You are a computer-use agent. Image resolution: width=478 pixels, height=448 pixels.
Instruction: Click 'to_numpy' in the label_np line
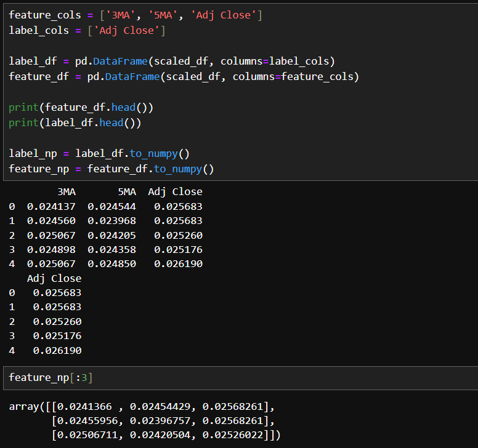click(x=153, y=153)
